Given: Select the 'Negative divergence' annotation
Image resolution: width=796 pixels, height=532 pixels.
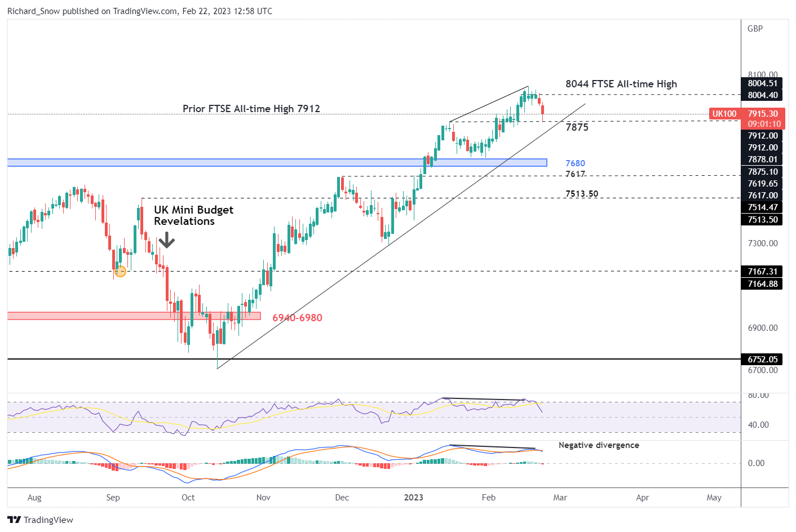Looking at the screenshot, I should 599,445.
